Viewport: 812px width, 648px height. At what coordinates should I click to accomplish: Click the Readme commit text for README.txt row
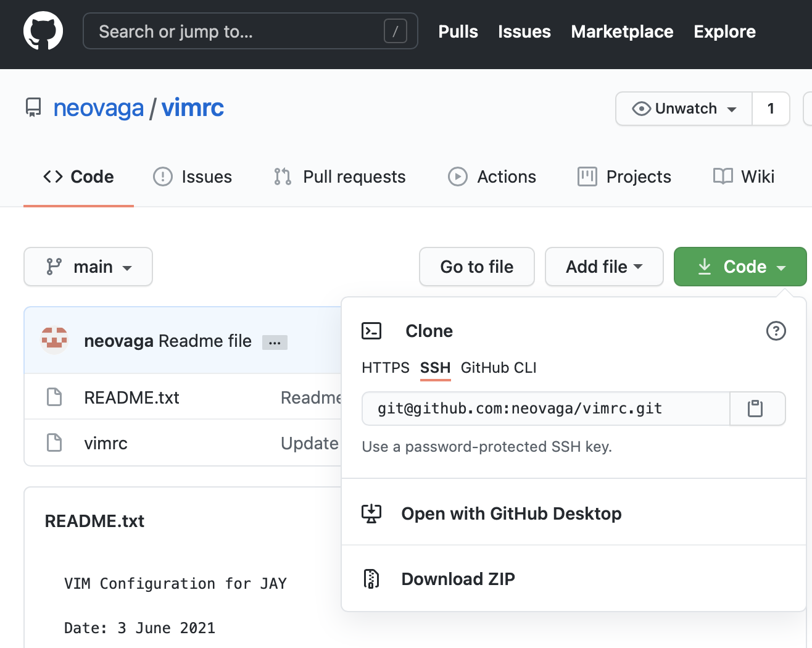311,397
